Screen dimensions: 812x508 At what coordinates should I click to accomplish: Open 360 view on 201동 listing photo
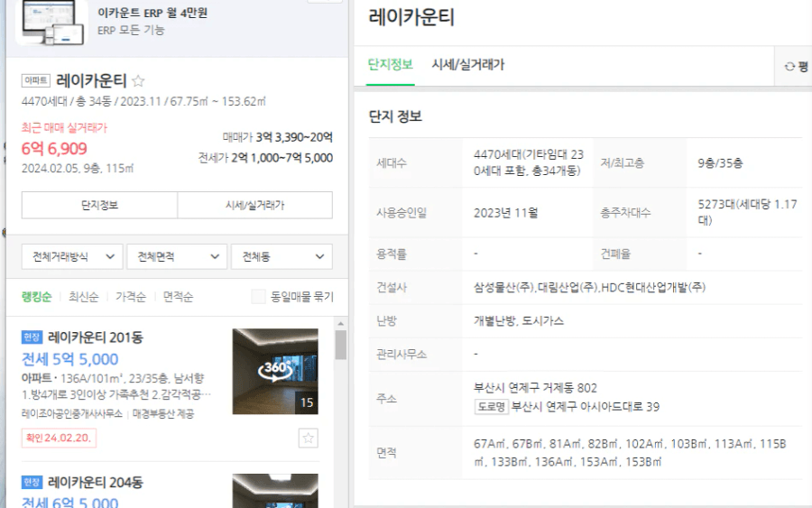tap(275, 370)
